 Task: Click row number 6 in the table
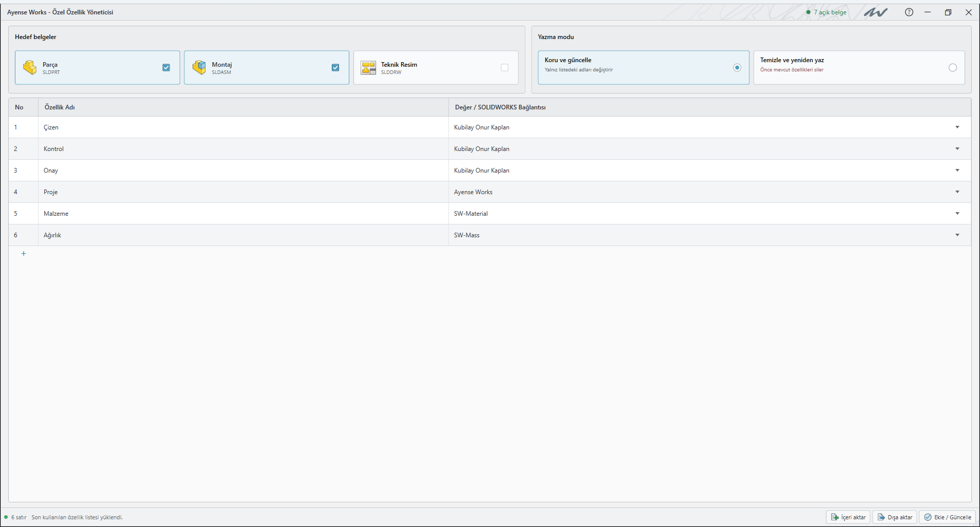[15, 235]
